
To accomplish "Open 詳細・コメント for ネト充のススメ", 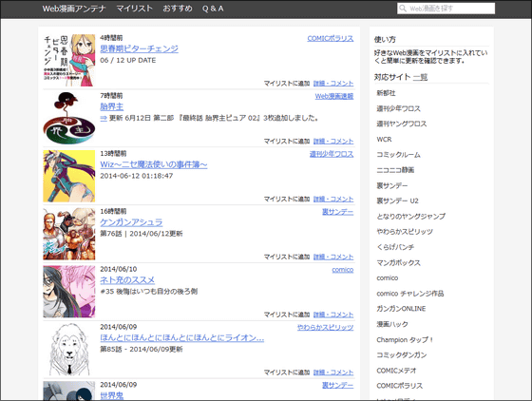I will click(x=333, y=315).
